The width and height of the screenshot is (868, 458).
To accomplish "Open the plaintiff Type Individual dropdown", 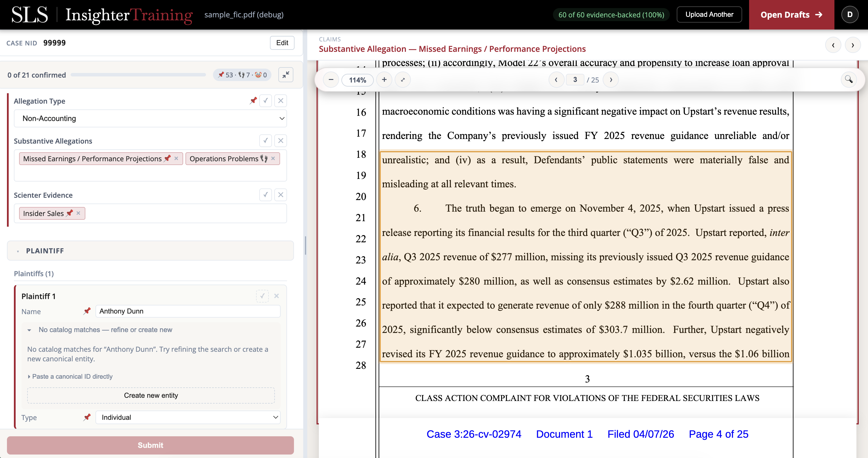I will click(x=188, y=417).
